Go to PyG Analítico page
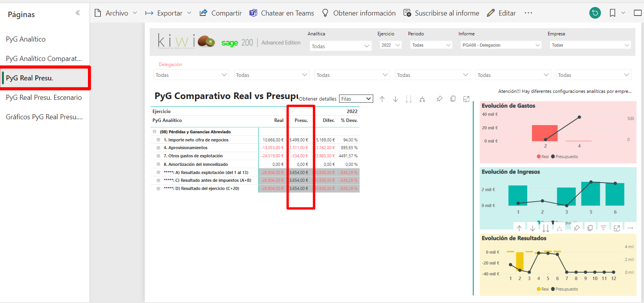644x303 pixels. coord(26,39)
